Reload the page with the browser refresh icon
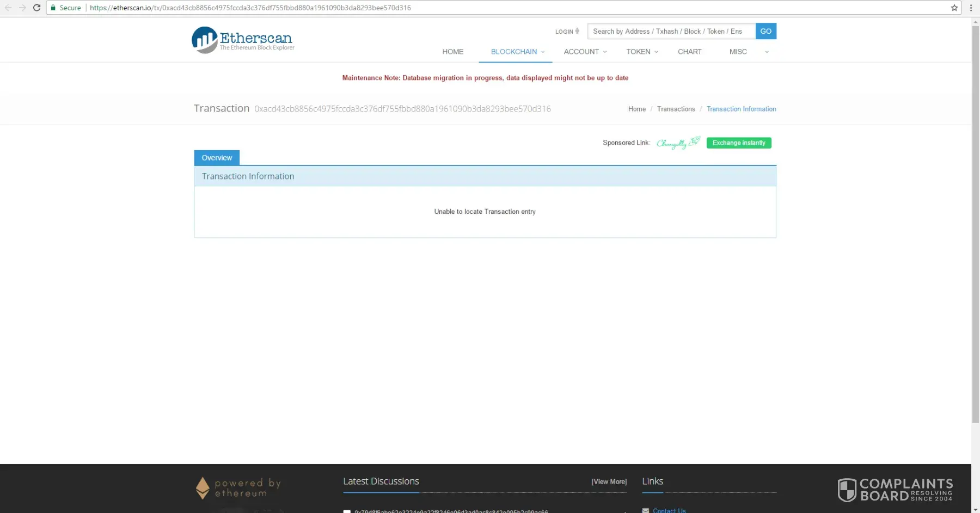Image resolution: width=980 pixels, height=513 pixels. [x=36, y=8]
